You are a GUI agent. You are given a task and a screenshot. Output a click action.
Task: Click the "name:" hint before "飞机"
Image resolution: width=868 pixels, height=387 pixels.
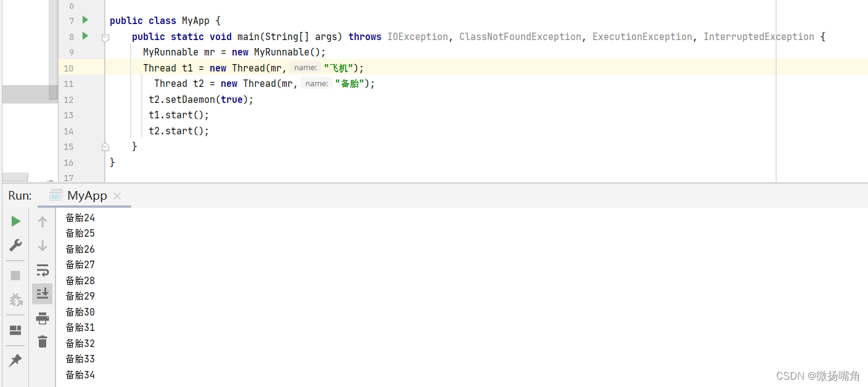click(305, 68)
